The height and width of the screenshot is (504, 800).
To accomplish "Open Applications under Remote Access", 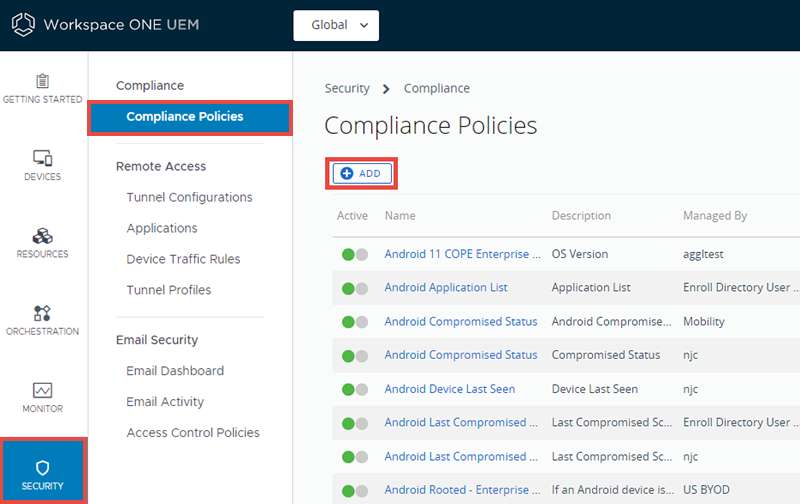I will pos(162,228).
